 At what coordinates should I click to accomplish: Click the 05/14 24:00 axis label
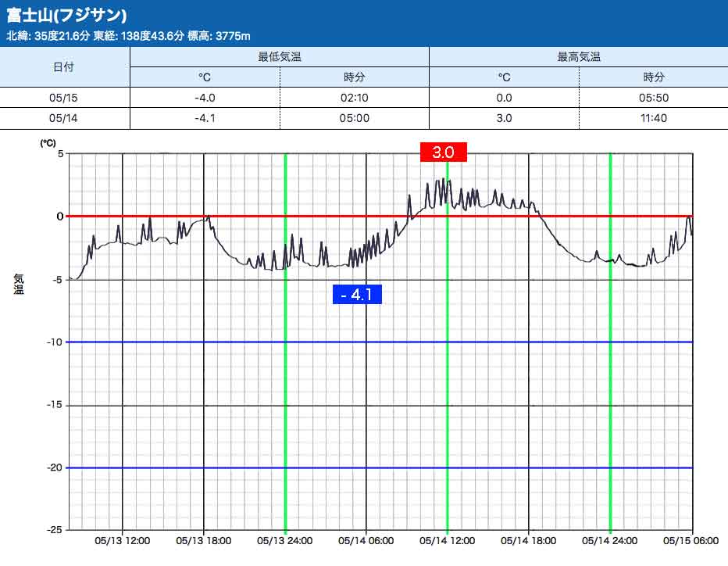tap(610, 540)
